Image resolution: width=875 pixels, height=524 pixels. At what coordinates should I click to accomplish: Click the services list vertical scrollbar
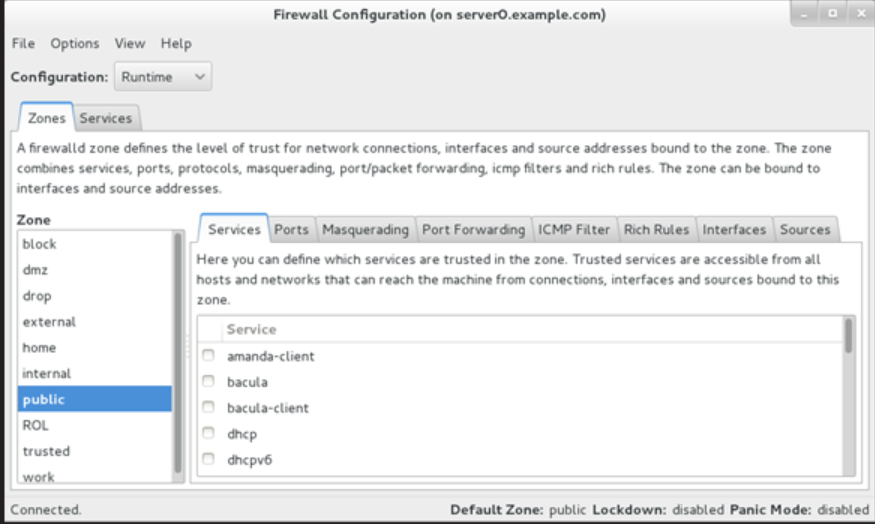(x=849, y=336)
